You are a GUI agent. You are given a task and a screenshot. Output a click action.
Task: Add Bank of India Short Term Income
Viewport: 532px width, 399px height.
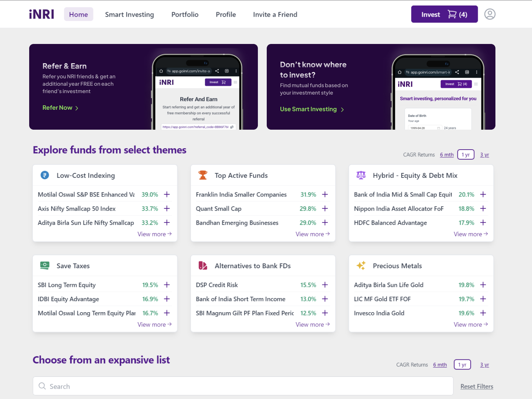coord(325,299)
